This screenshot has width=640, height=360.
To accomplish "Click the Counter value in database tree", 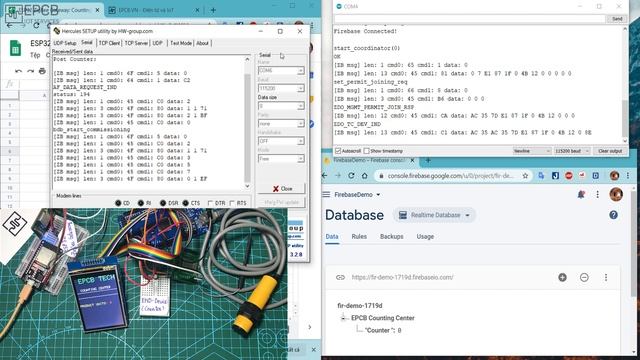I will (400, 330).
